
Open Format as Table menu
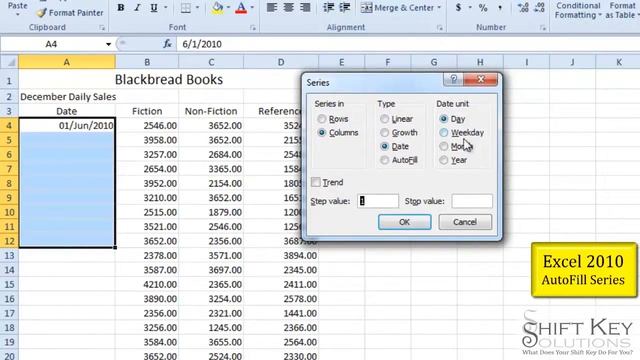click(622, 11)
